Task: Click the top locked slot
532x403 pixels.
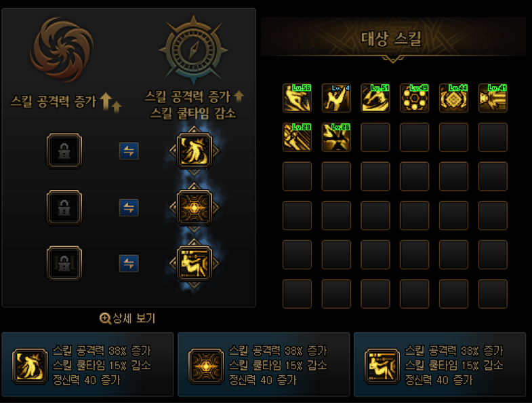Action: 64,151
